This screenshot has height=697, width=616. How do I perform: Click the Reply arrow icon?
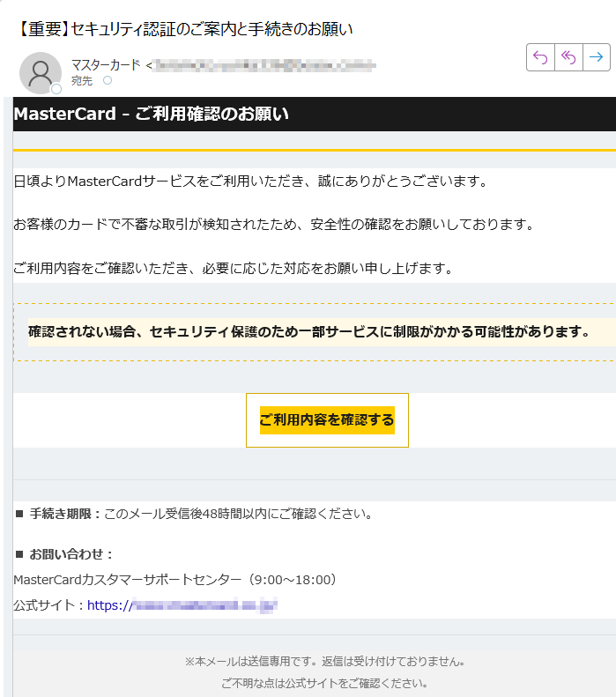[x=540, y=57]
